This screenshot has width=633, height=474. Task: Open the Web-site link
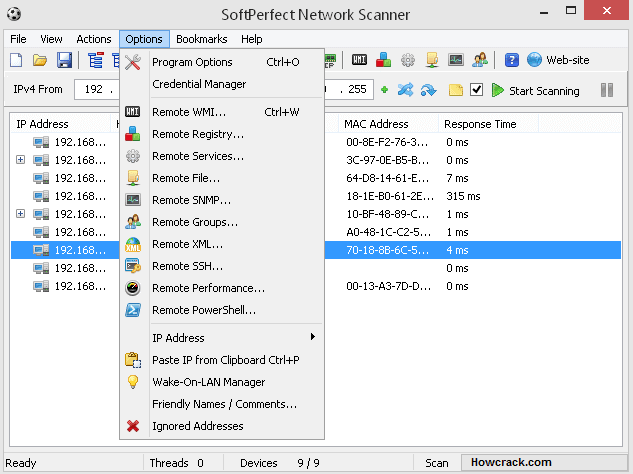click(x=558, y=60)
